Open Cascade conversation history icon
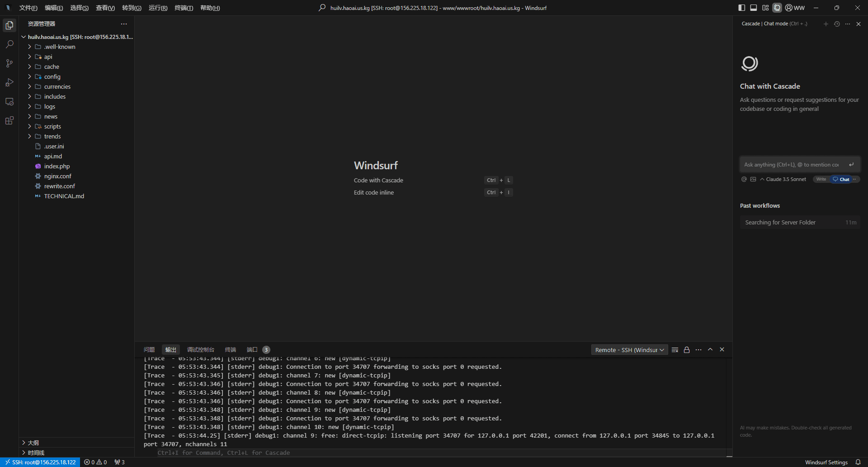868x467 pixels. (837, 24)
